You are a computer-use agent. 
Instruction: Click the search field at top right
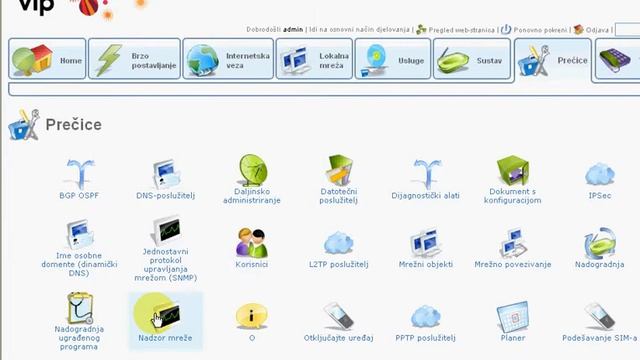point(628,30)
